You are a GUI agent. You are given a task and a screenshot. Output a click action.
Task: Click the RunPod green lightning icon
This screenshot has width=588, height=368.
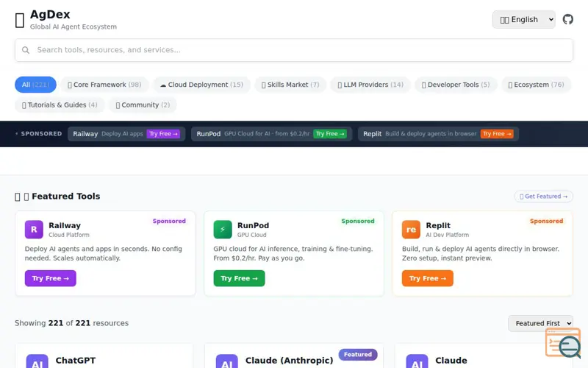[223, 230]
